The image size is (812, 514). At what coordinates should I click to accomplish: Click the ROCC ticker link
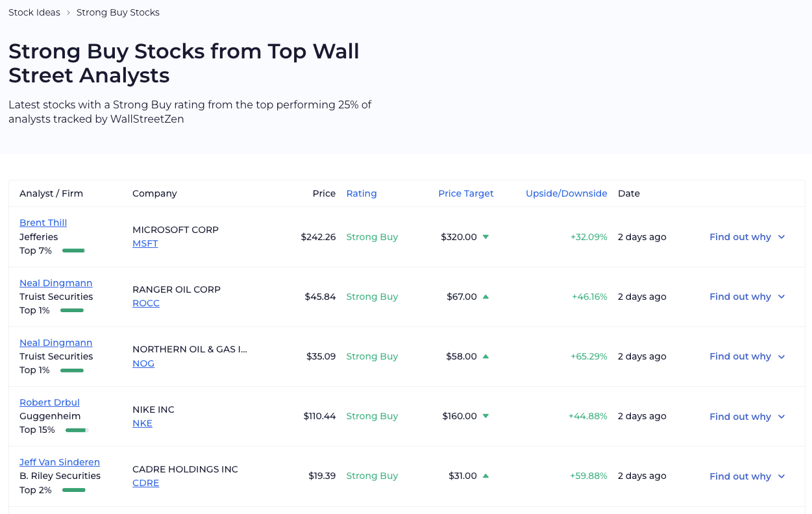146,302
